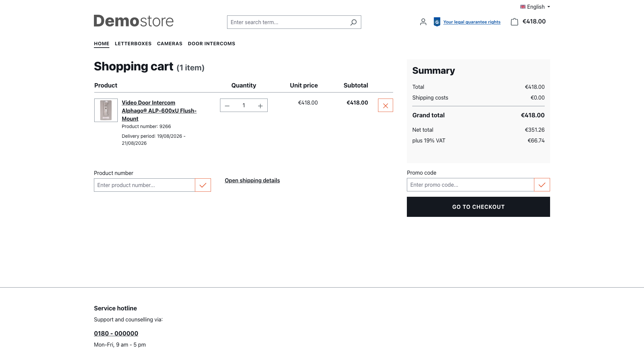
Task: Open the shopping bag cart icon
Action: 515,22
